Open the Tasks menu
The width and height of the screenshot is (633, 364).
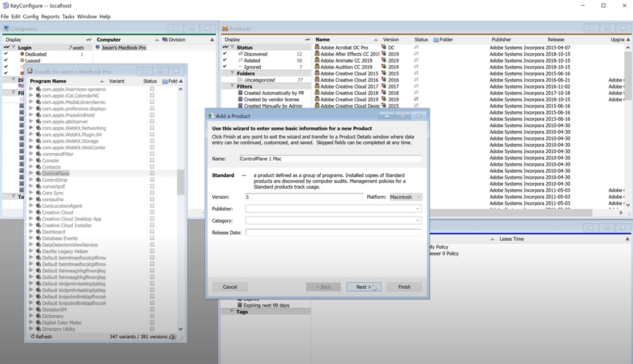(x=68, y=16)
